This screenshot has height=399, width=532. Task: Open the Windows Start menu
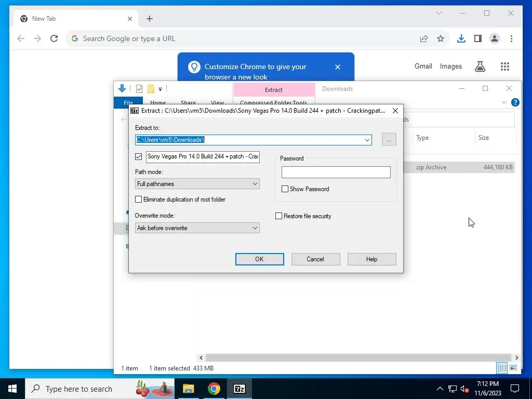tap(12, 389)
